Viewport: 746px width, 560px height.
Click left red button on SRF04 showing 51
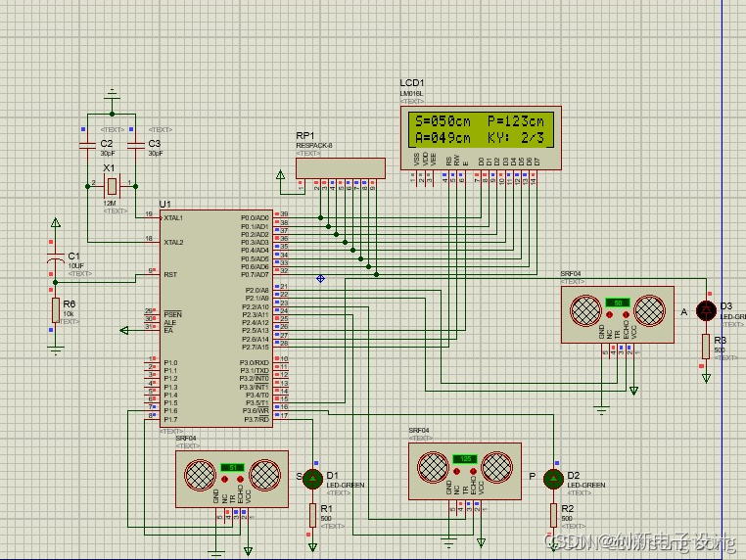tap(224, 479)
